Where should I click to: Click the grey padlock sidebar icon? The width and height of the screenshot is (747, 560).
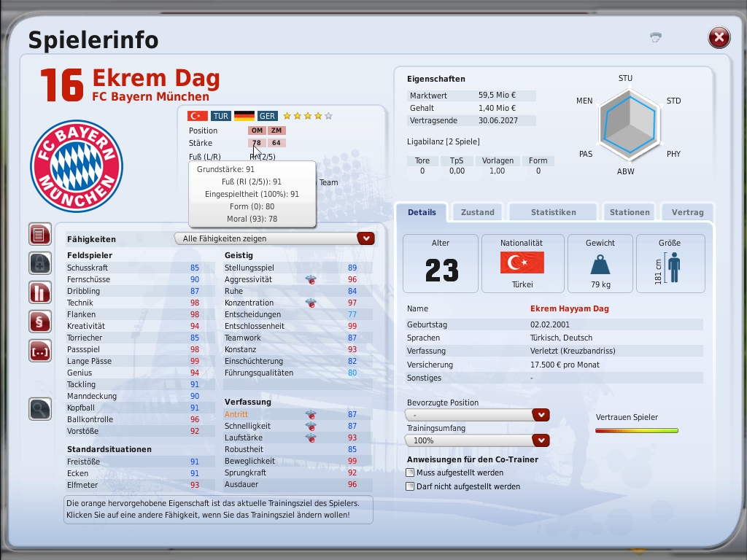click(40, 263)
